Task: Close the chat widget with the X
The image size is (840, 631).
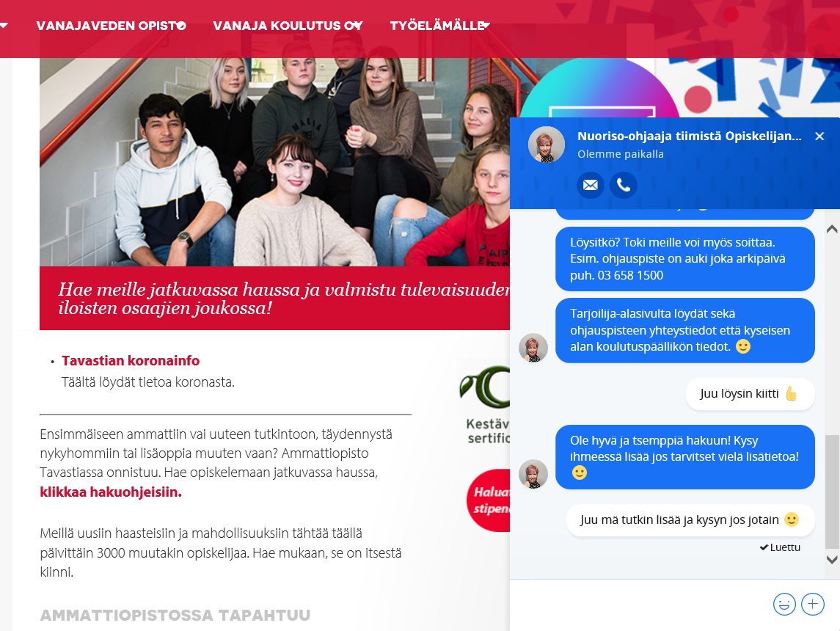Action: 819,136
